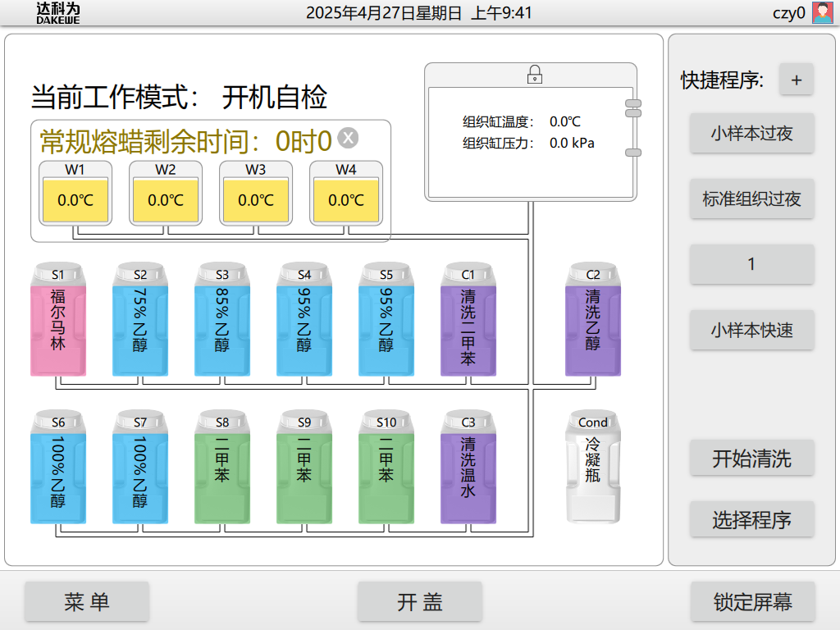
Task: Click the user avatar icon
Action: (822, 12)
